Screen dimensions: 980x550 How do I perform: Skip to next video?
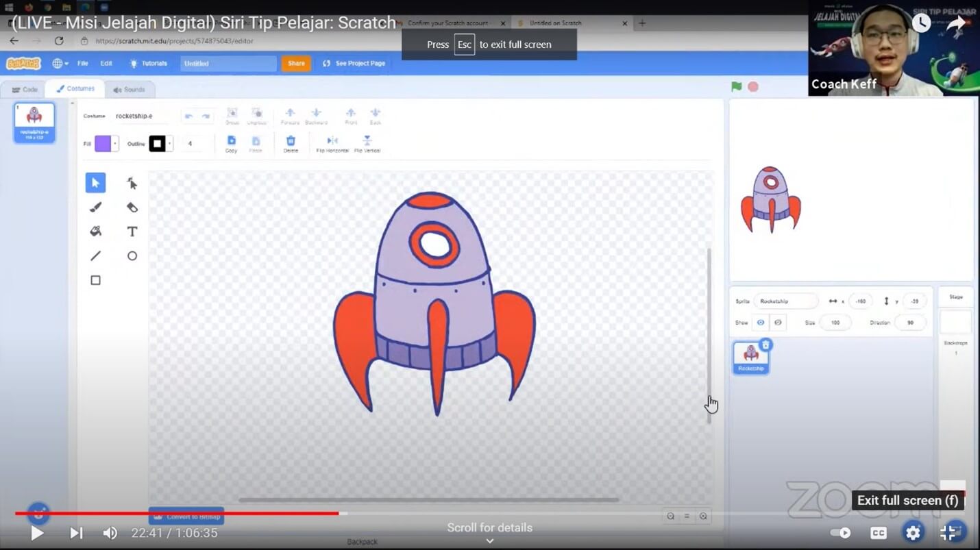click(76, 533)
